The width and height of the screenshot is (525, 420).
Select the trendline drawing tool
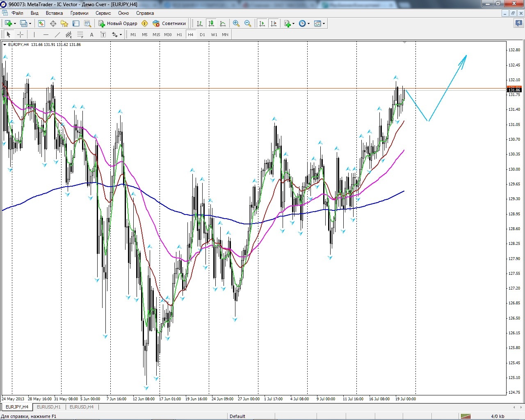click(57, 35)
